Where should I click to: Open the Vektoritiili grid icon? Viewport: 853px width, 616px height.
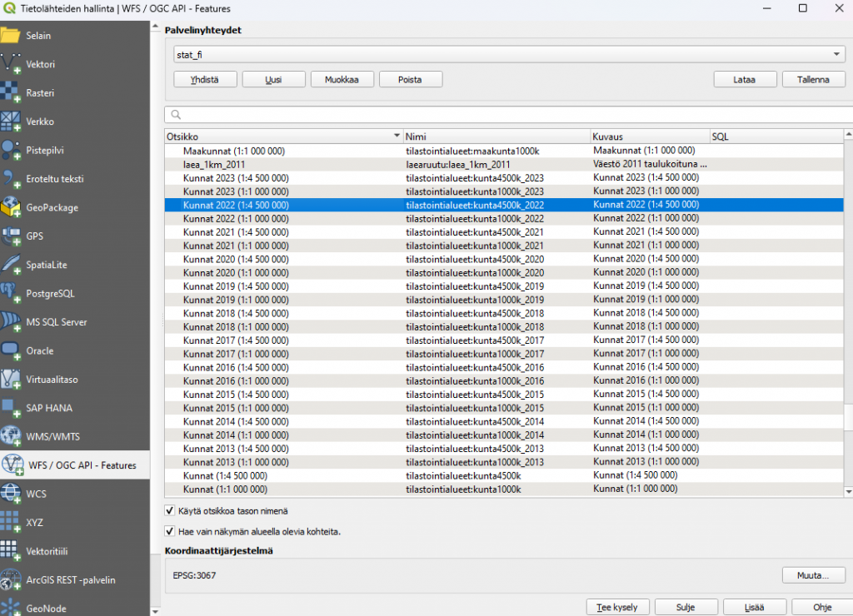pos(10,551)
